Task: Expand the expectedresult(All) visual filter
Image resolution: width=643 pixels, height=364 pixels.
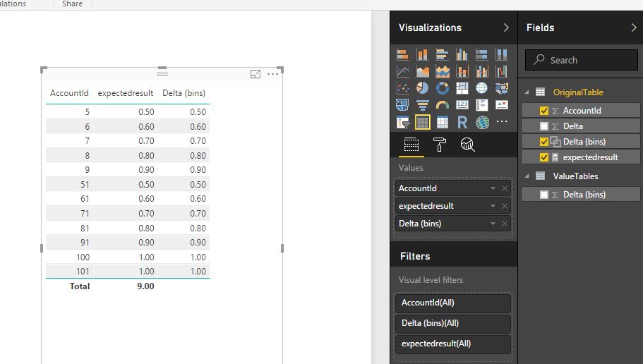Action: [x=453, y=344]
